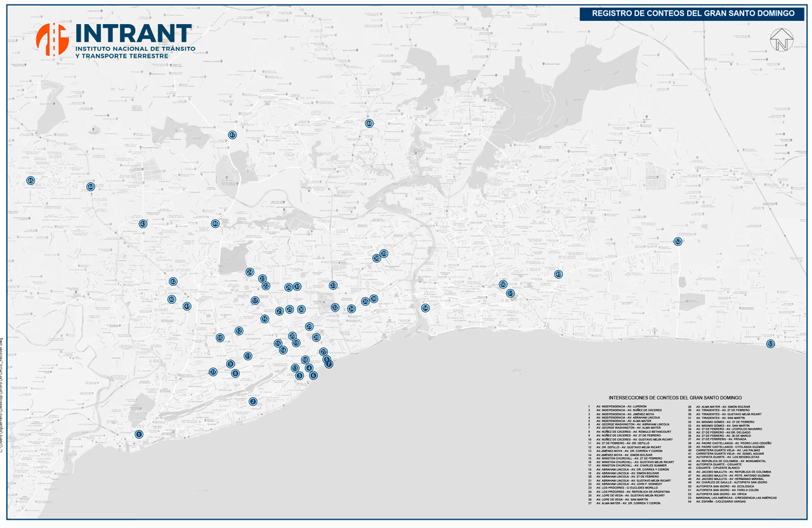The height and width of the screenshot is (528, 812).
Task: Click map marker number 1
Action: tap(139, 434)
